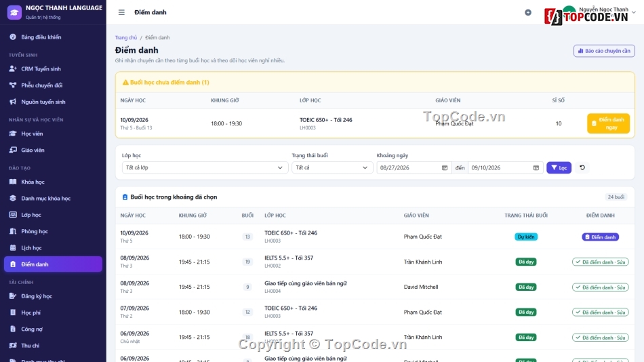Click the Lịch học calendar icon

pyautogui.click(x=13, y=247)
